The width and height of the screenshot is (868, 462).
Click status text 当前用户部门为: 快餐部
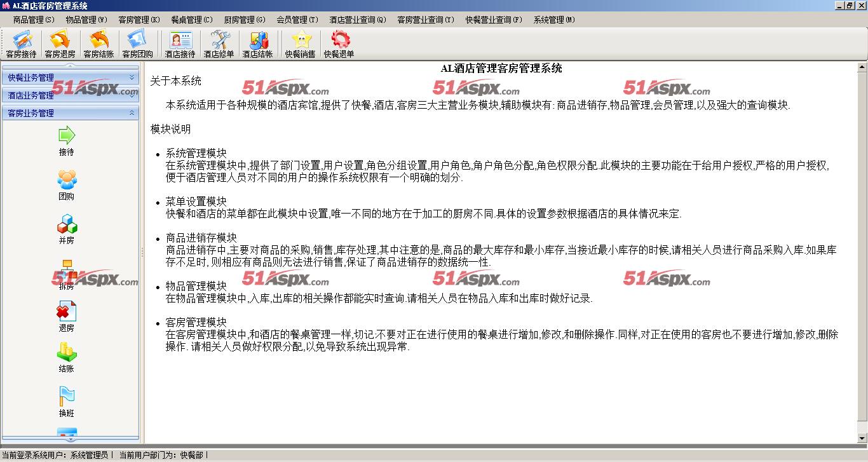161,455
